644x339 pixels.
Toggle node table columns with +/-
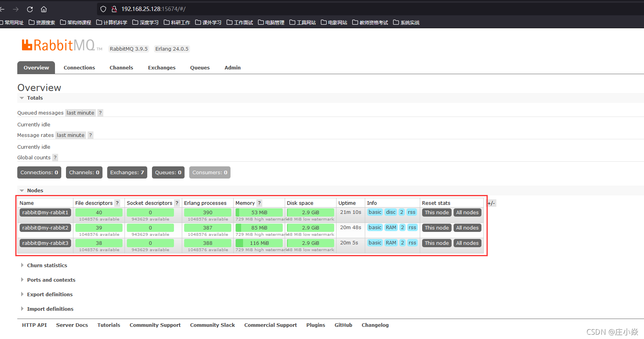[491, 203]
